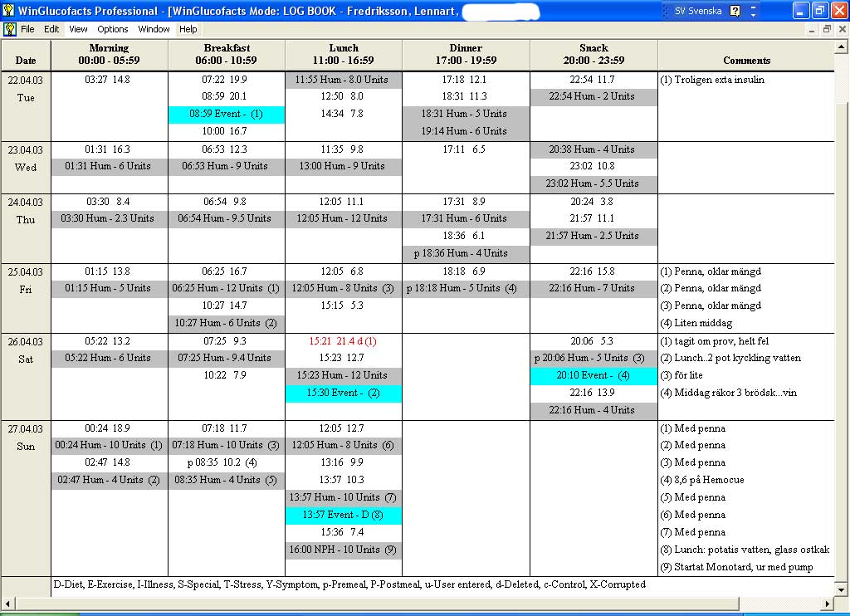Select the '00:24 Hum - 10 Units (1)' entry
Viewport: 850px width, 616px height.
[x=109, y=446]
